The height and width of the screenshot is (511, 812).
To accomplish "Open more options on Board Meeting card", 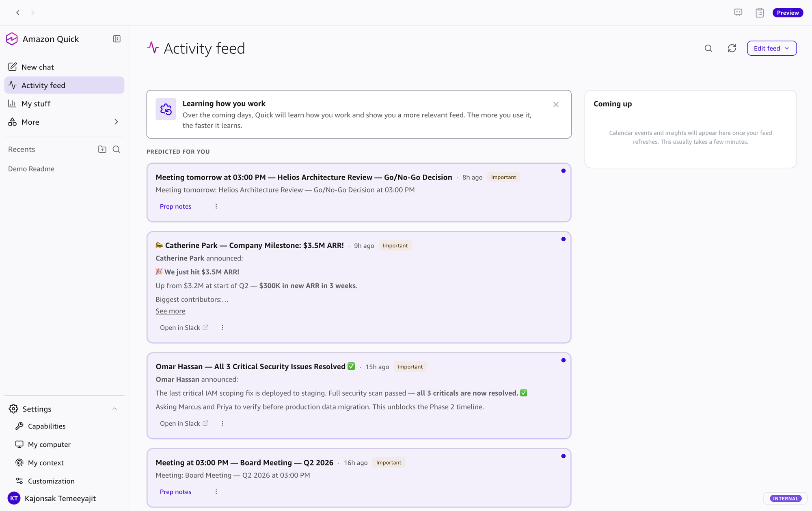I will click(x=216, y=492).
